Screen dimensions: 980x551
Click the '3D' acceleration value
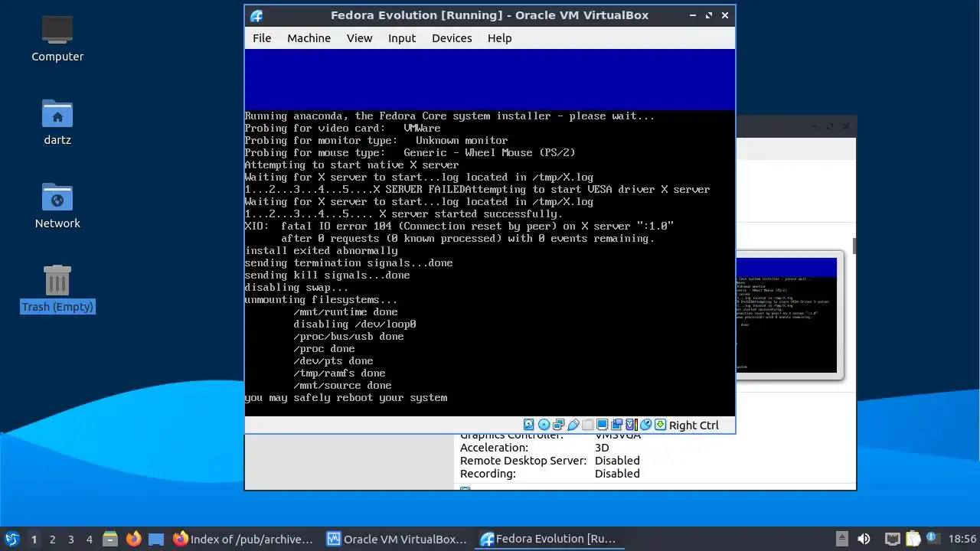[x=602, y=448]
